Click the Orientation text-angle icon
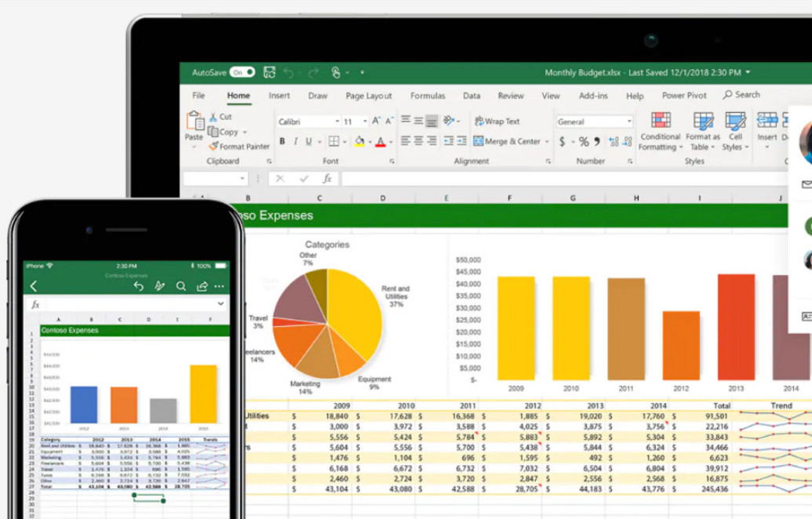The image size is (812, 519). 449,121
